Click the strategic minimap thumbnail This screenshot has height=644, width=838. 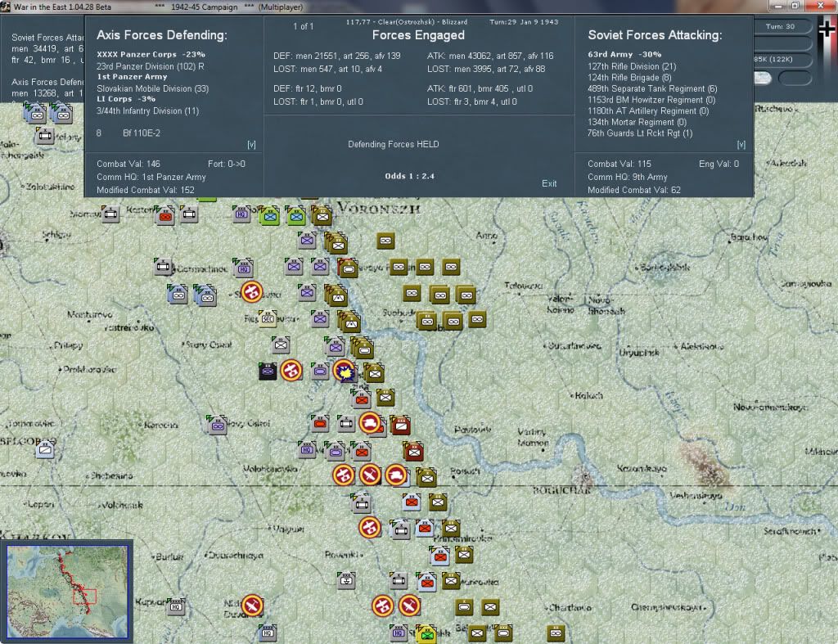67,591
